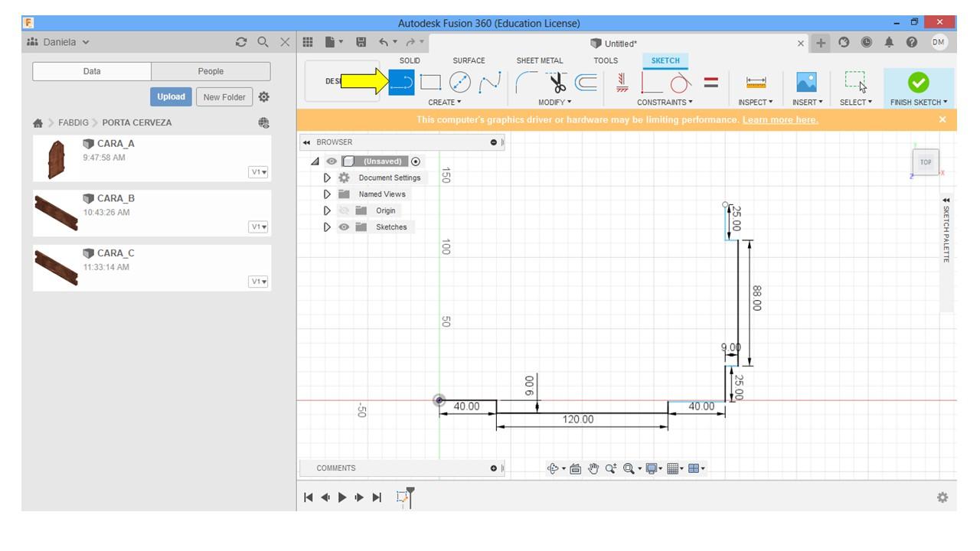Screen dimensions: 980x551
Task: Select the Line sketch tool
Action: pyautogui.click(x=401, y=82)
